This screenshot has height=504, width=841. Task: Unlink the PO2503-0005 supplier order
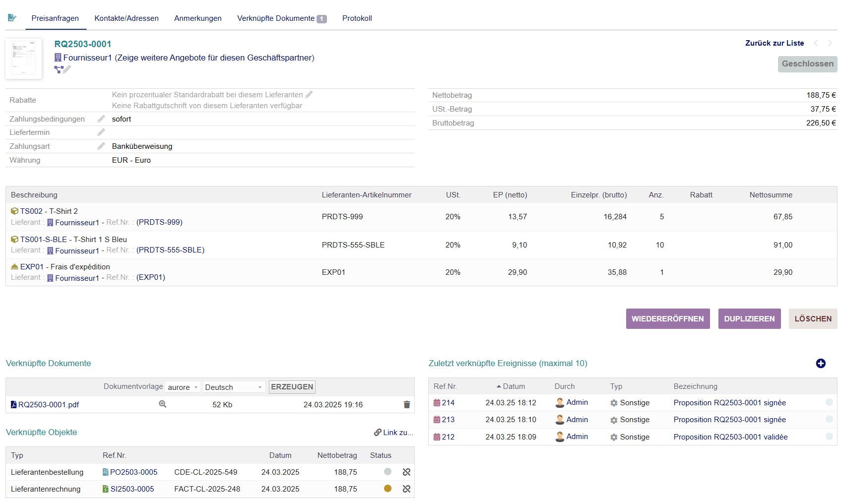coord(406,472)
